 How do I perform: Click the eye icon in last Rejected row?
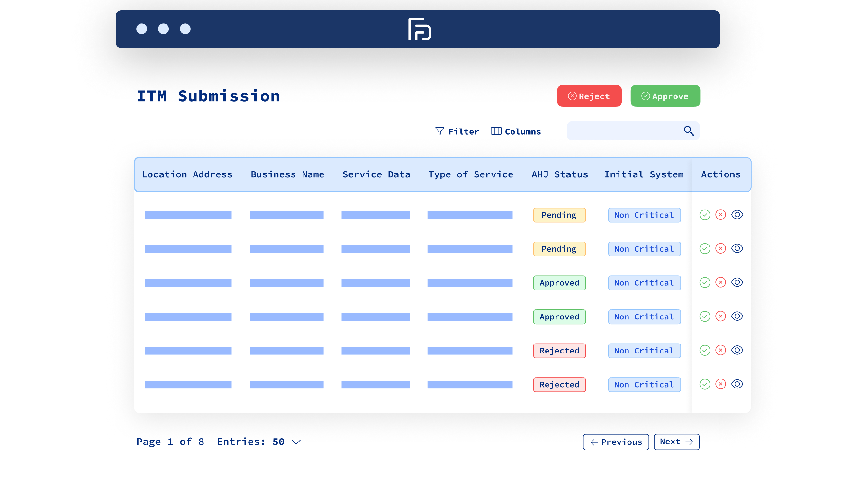coord(737,384)
